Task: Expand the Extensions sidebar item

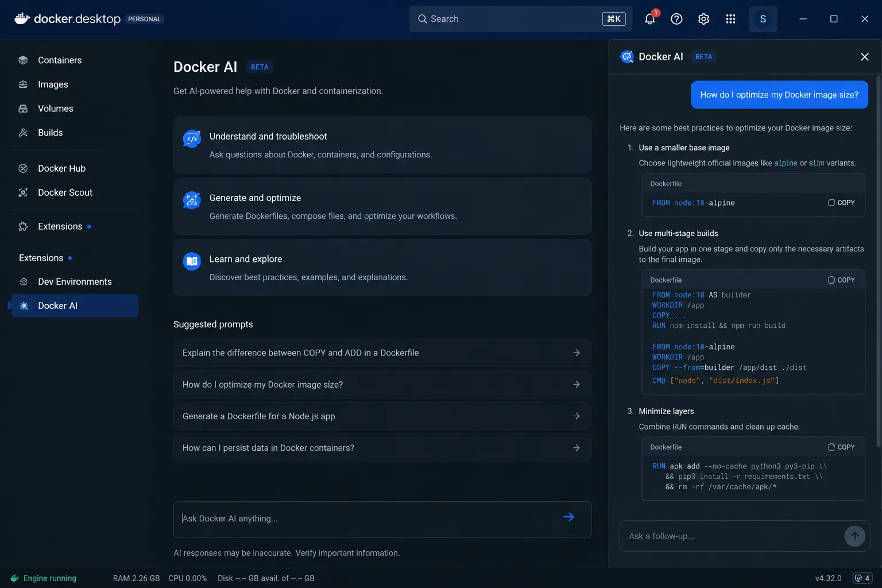Action: coord(75,226)
